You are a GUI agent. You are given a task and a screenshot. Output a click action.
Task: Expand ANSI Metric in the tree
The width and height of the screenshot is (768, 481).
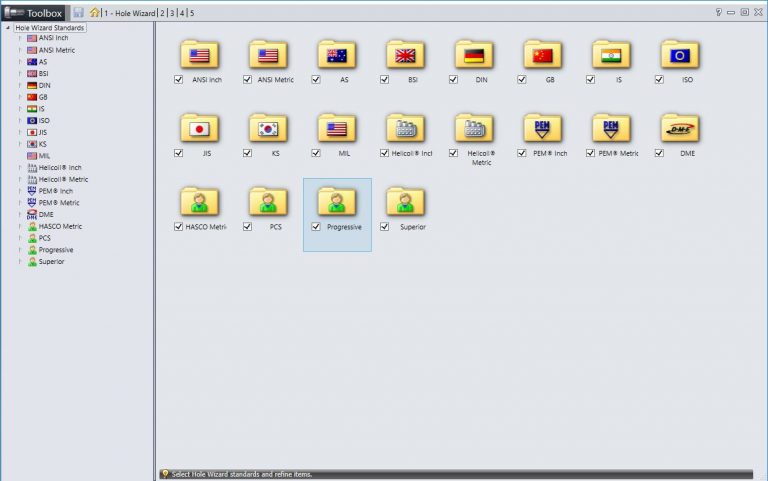pyautogui.click(x=19, y=50)
